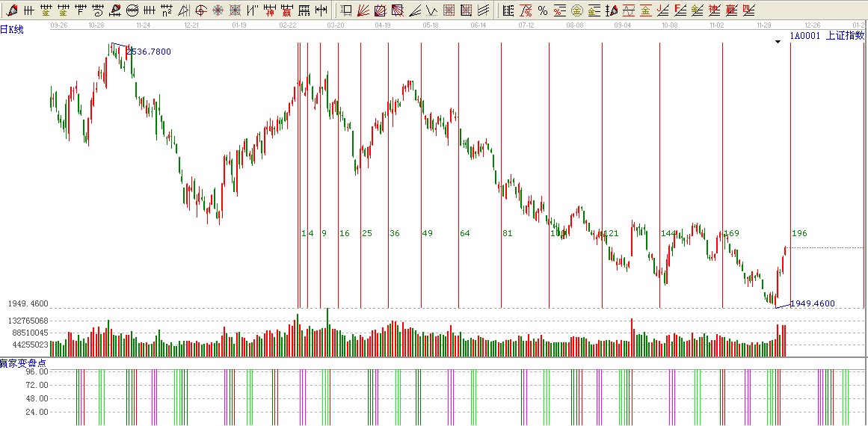Click the n² square-number lines tool
The height and width of the screenshot is (426, 868).
[x=167, y=10]
